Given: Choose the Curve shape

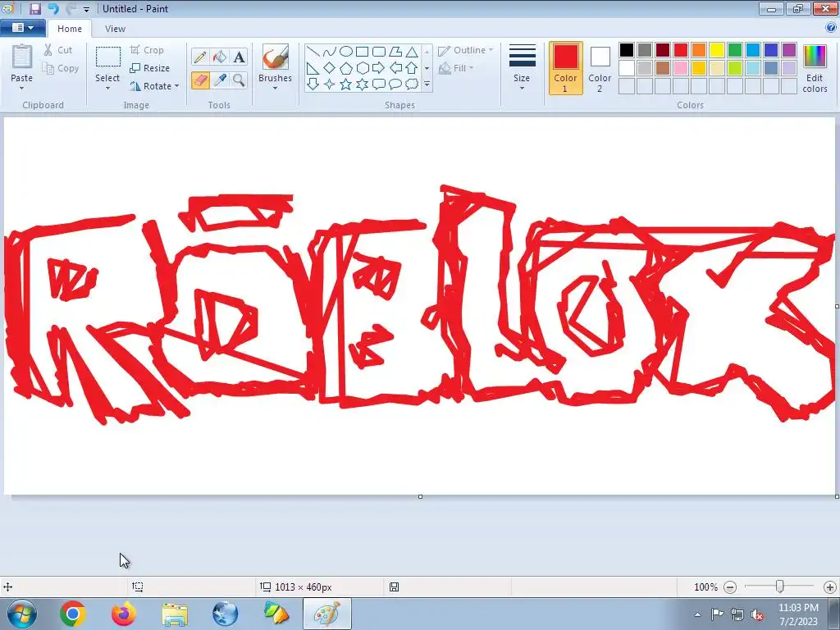Looking at the screenshot, I should coord(330,52).
